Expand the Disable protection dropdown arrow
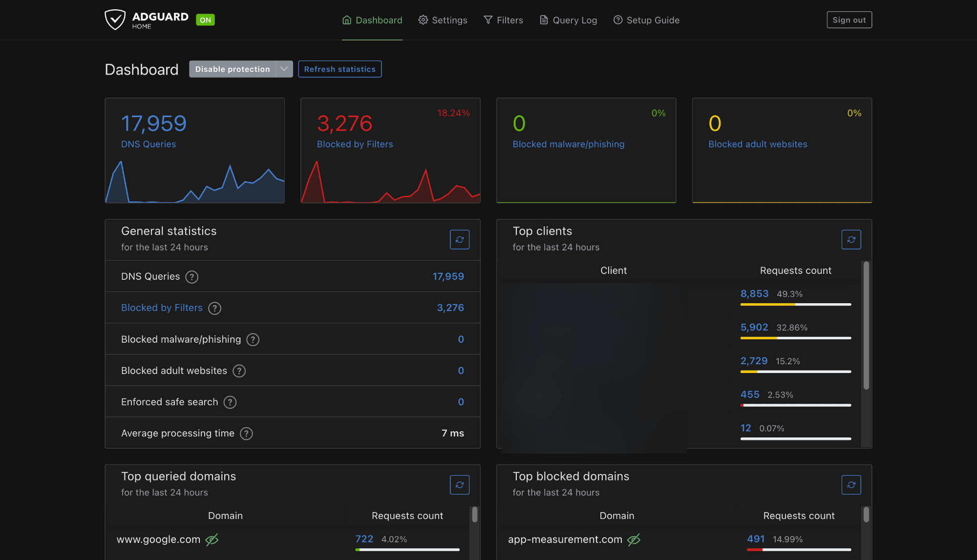The height and width of the screenshot is (560, 977). [x=284, y=69]
